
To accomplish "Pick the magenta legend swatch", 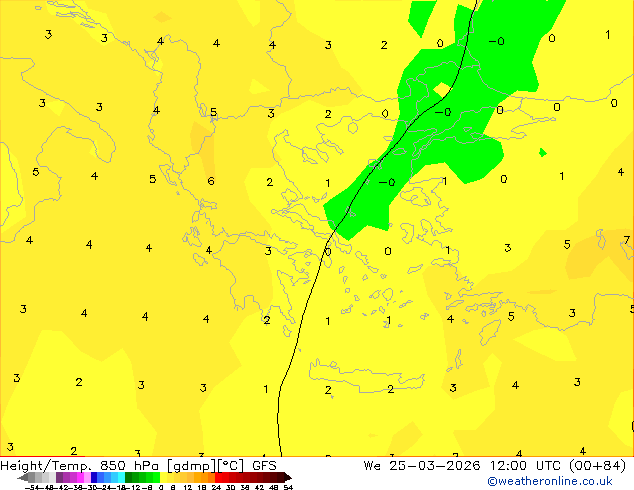I will pyautogui.click(x=80, y=477).
